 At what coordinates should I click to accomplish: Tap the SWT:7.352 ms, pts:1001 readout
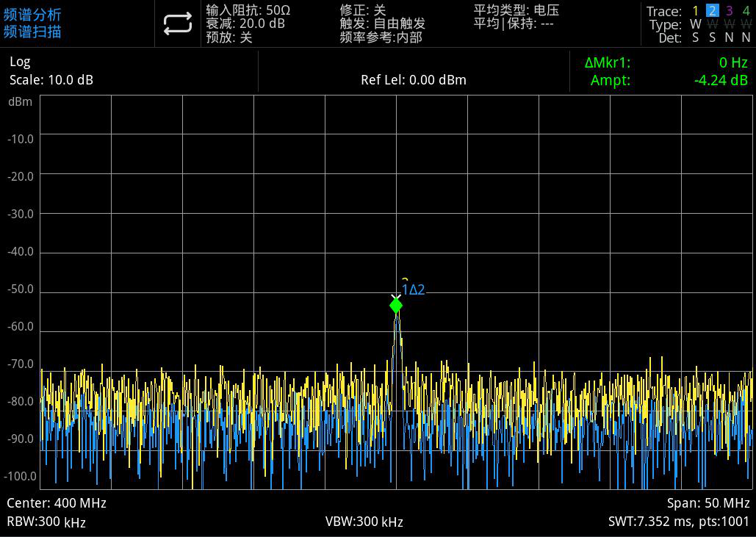679,522
